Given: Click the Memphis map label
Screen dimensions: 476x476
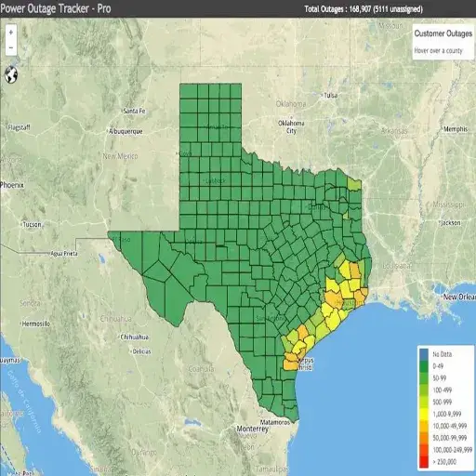Looking at the screenshot, I should pyautogui.click(x=456, y=129).
